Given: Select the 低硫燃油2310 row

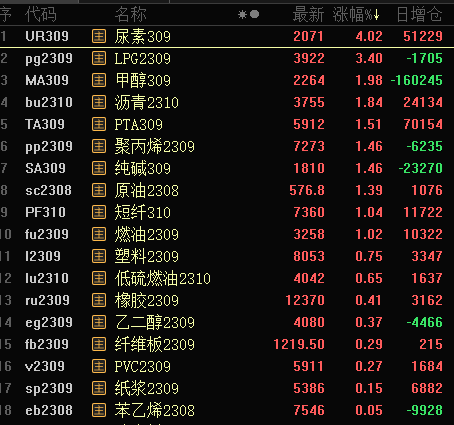Looking at the screenshot, I should (x=227, y=278).
